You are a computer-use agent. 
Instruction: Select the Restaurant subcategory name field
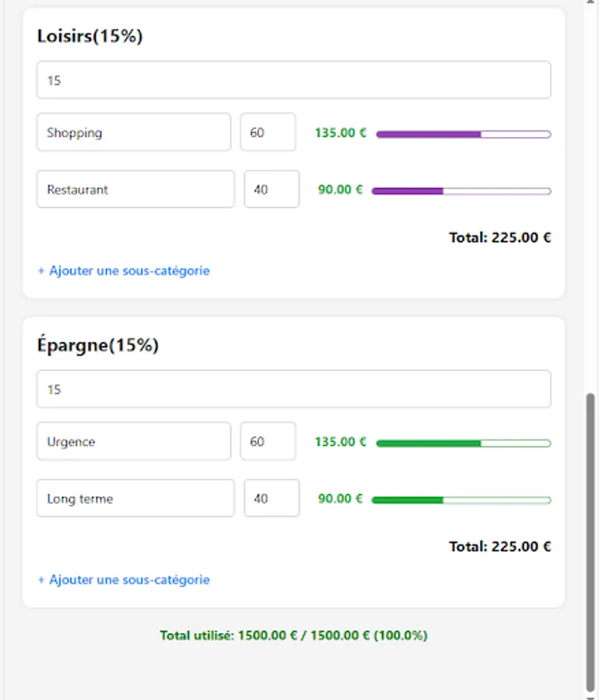click(x=135, y=189)
